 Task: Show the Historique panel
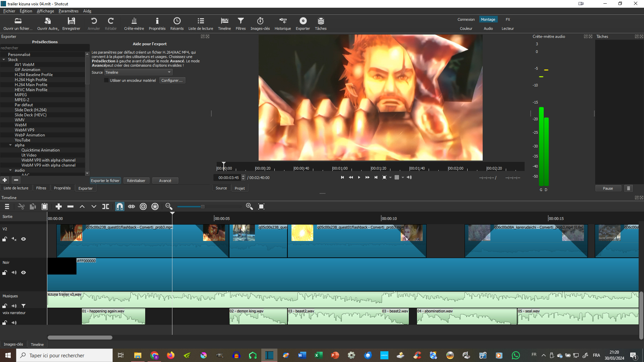(282, 24)
